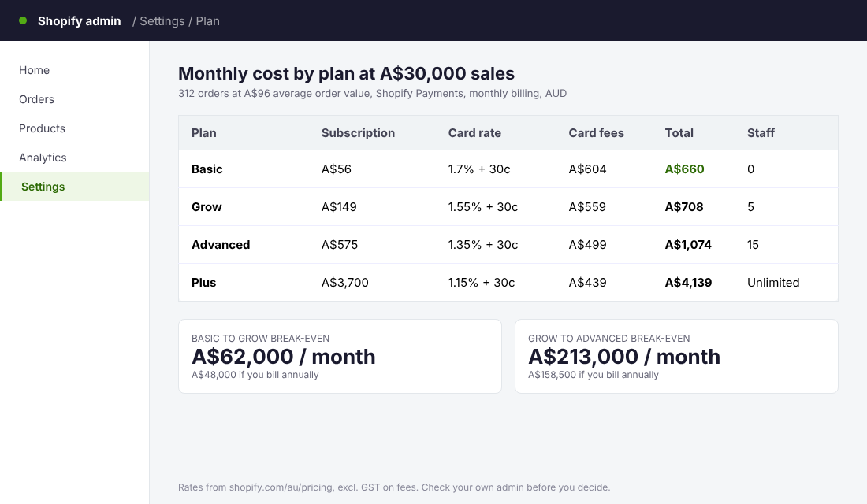
Task: Open Products in the sidebar
Action: 42,128
